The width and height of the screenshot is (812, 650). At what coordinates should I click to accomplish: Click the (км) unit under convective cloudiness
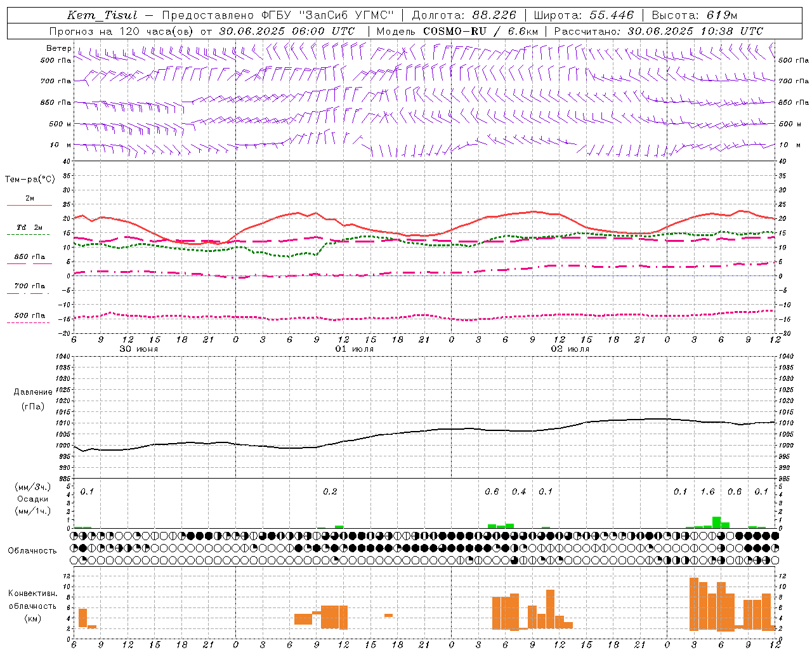[x=32, y=618]
